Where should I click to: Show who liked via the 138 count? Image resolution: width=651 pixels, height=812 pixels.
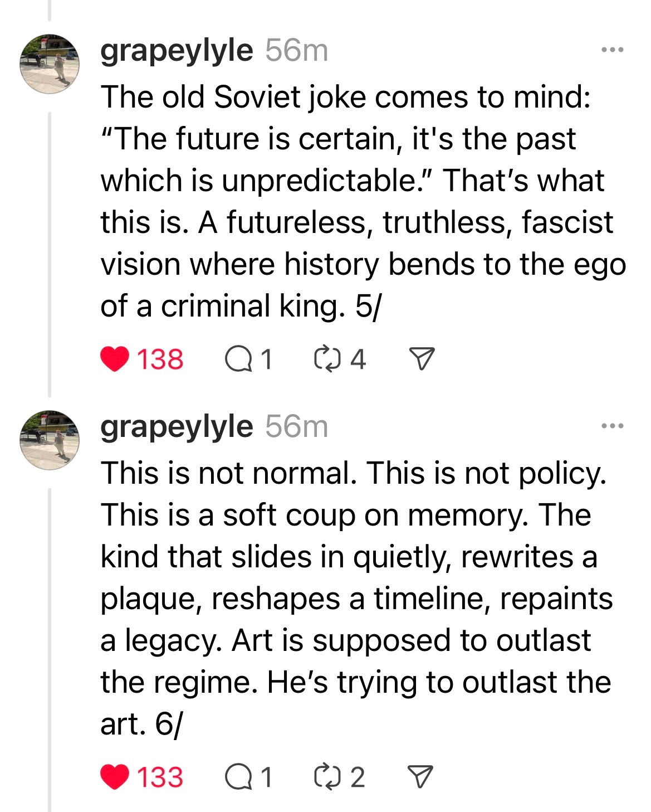(x=160, y=359)
